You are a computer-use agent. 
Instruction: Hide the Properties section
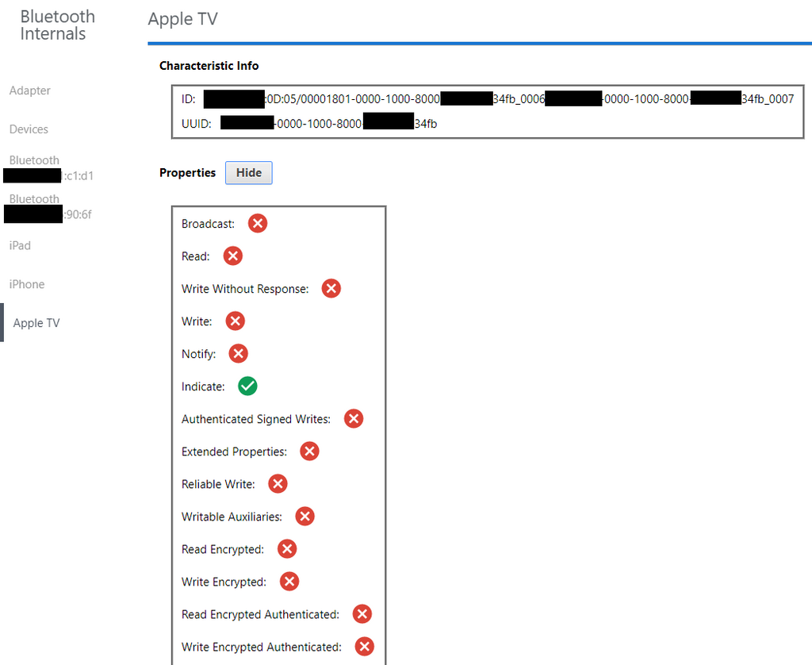point(248,172)
